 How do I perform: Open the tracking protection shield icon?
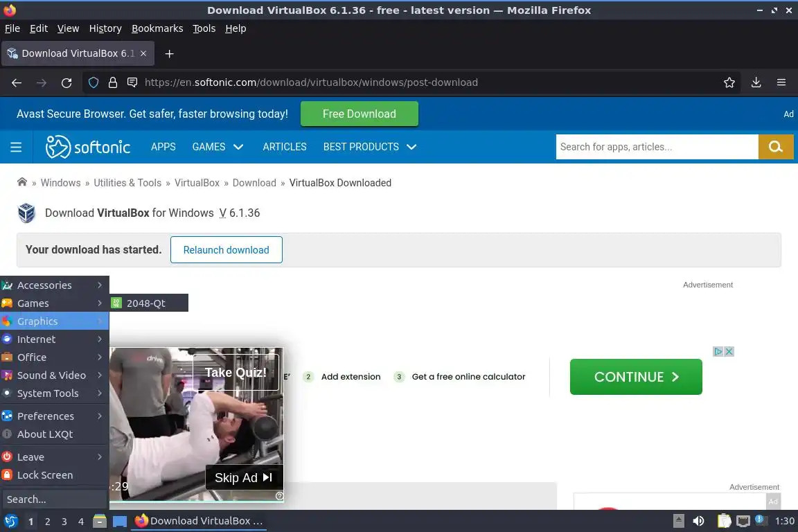click(x=94, y=82)
